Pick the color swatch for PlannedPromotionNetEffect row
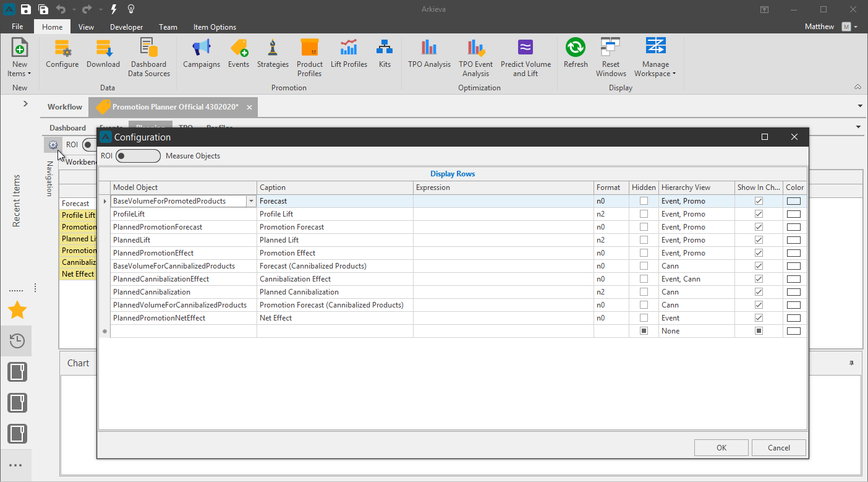 (x=794, y=318)
